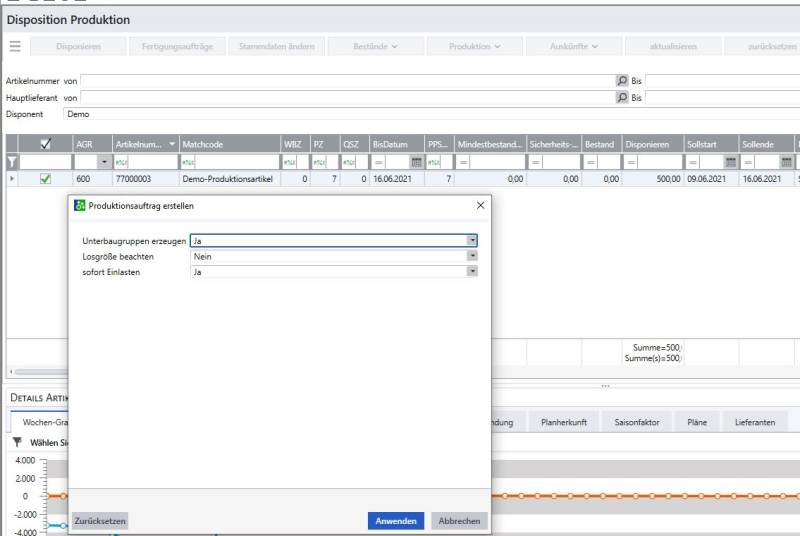This screenshot has width=800, height=536.
Task: Open the Losgröße beachten dropdown
Action: coord(472,256)
